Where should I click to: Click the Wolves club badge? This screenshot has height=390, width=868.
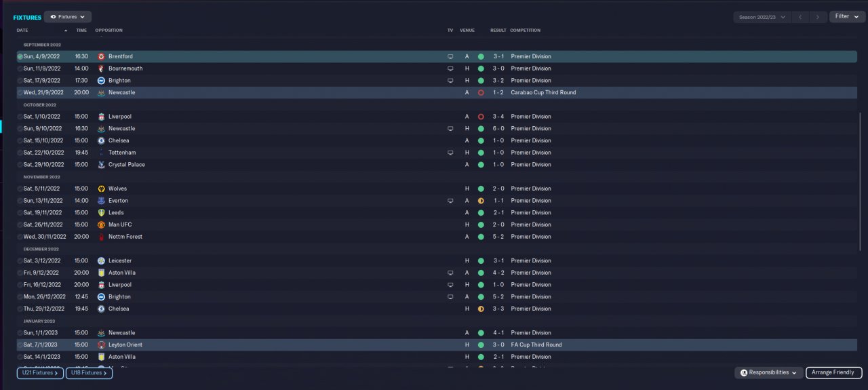click(x=101, y=189)
